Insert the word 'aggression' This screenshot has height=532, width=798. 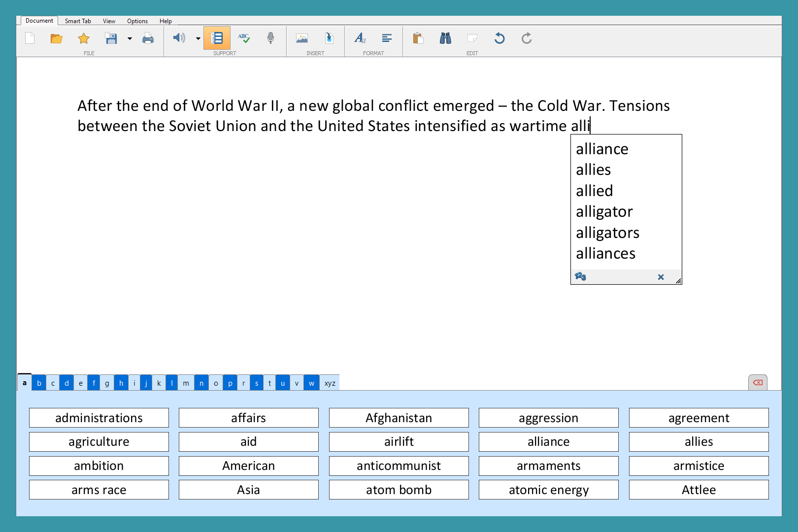(x=549, y=418)
